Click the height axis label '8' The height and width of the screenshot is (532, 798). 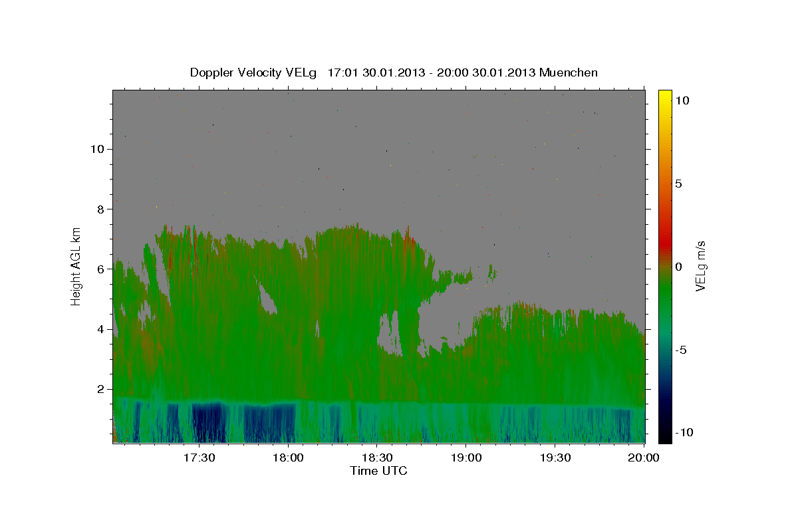pyautogui.click(x=102, y=209)
